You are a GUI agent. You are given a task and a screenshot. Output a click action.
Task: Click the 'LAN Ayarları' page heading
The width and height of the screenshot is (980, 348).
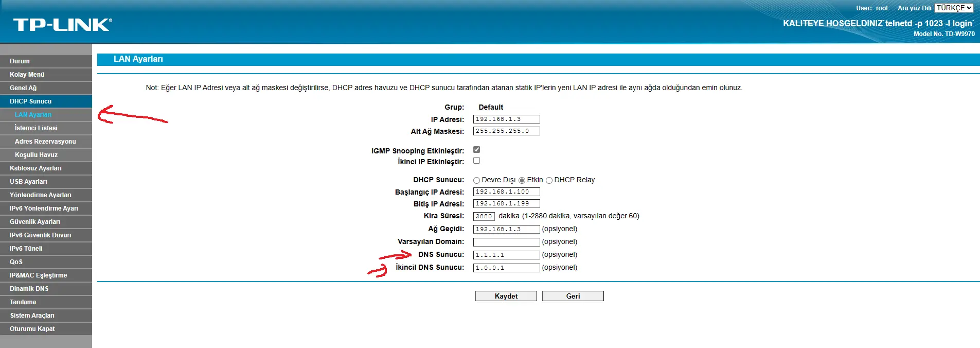pyautogui.click(x=138, y=59)
